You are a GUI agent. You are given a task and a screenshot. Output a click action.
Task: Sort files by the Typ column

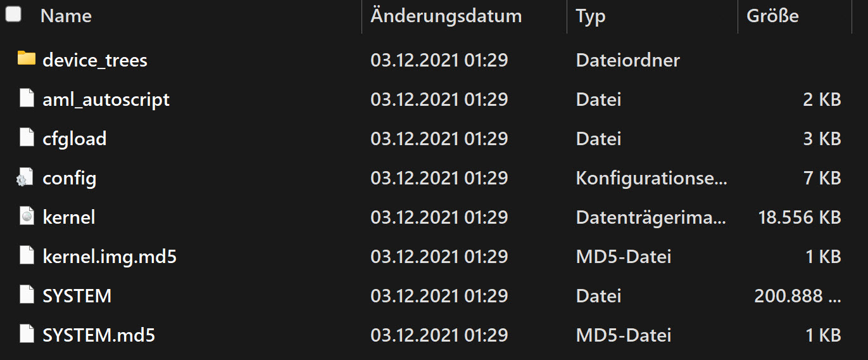coord(591,16)
